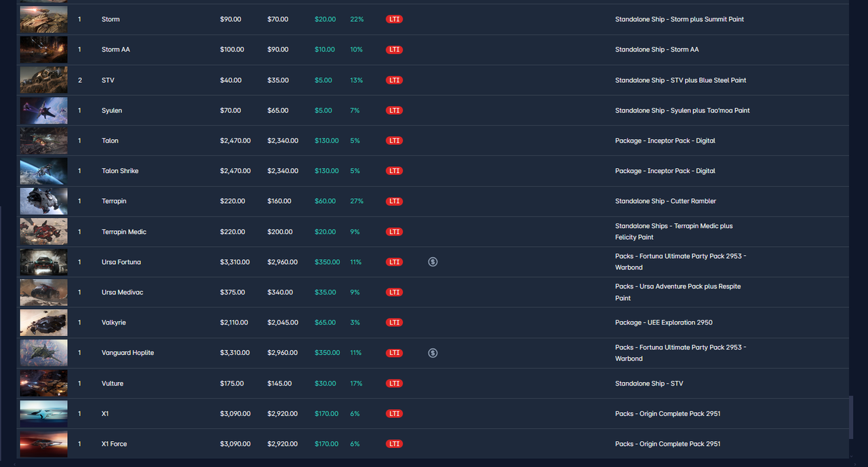Select the X1 Force ship name
The height and width of the screenshot is (467, 868).
tap(115, 444)
